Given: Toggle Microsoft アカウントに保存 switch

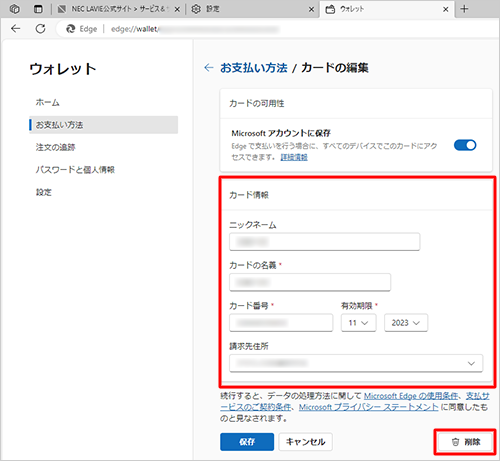Looking at the screenshot, I should [465, 145].
